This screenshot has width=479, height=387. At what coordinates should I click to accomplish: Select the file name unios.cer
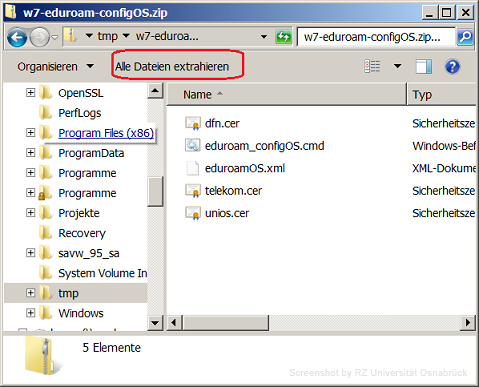coord(227,213)
